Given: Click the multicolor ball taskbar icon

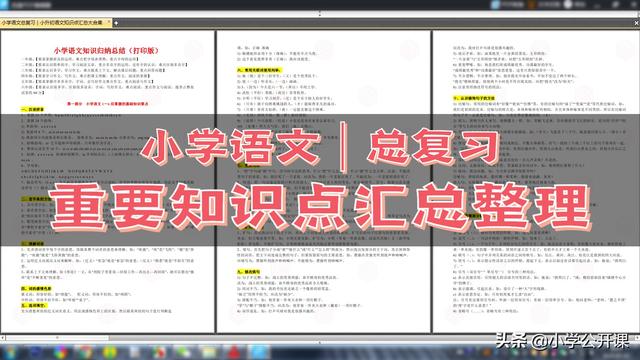Looking at the screenshot, I should click(60, 352).
